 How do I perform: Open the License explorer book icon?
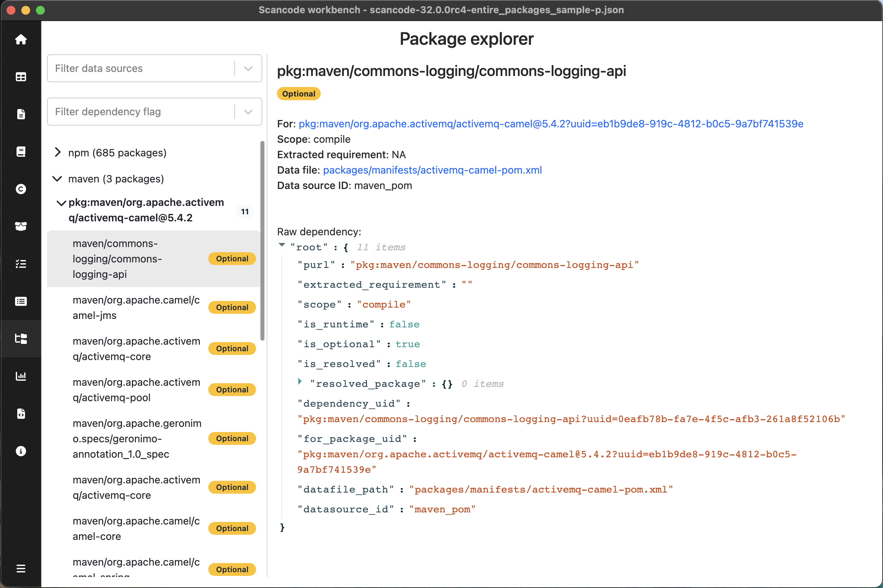point(21,152)
